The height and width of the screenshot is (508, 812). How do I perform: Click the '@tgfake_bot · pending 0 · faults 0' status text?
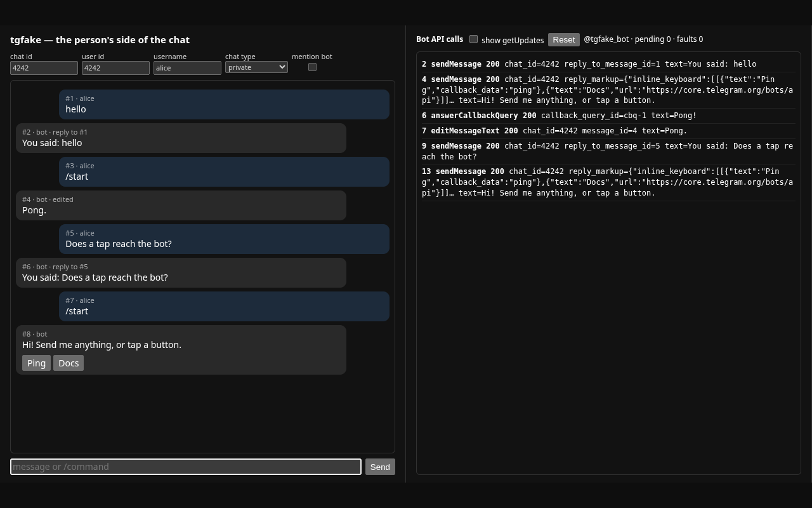point(643,39)
